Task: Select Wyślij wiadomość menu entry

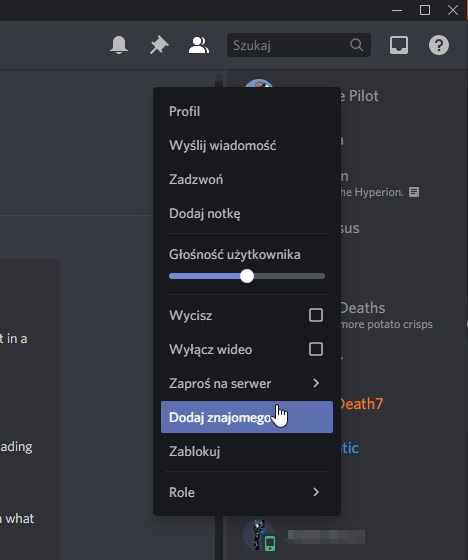Action: coord(247,145)
